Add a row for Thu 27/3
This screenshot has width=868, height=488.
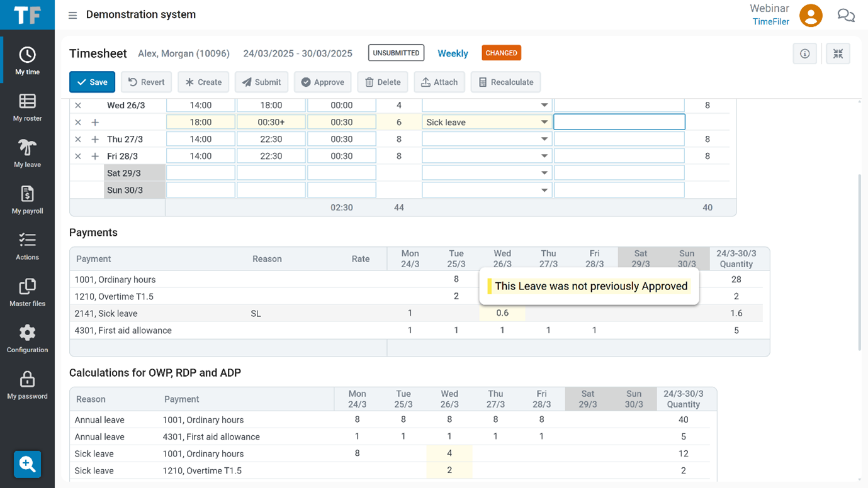[95, 140]
